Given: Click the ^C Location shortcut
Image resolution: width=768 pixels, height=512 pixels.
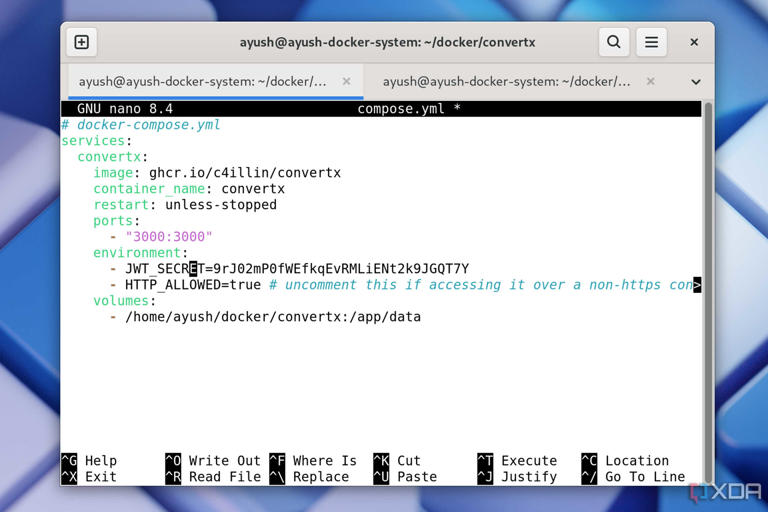Looking at the screenshot, I should (625, 461).
